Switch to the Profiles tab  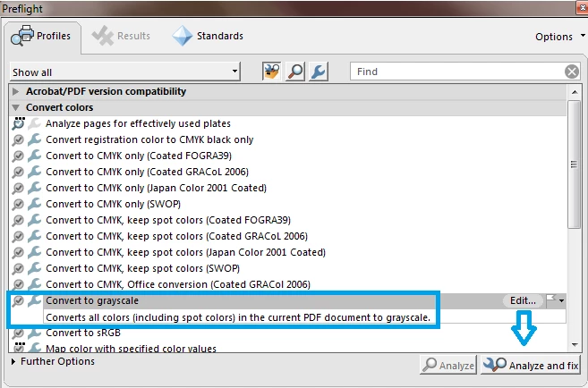(x=41, y=37)
